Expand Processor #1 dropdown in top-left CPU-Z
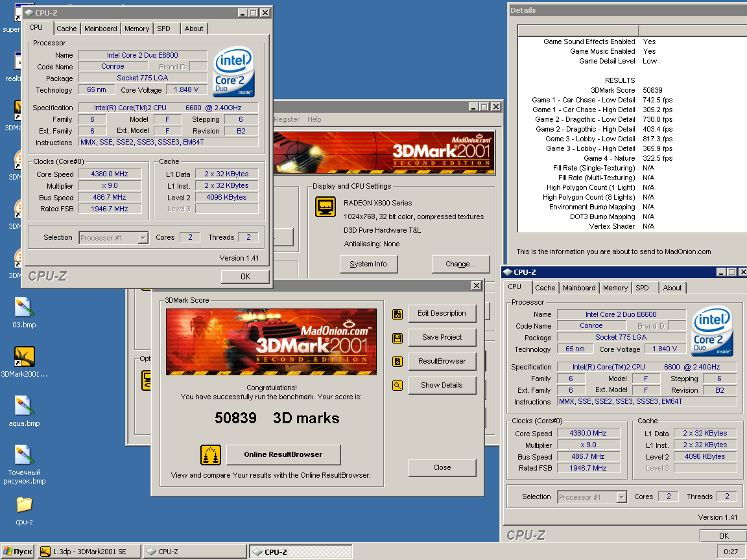 point(143,238)
